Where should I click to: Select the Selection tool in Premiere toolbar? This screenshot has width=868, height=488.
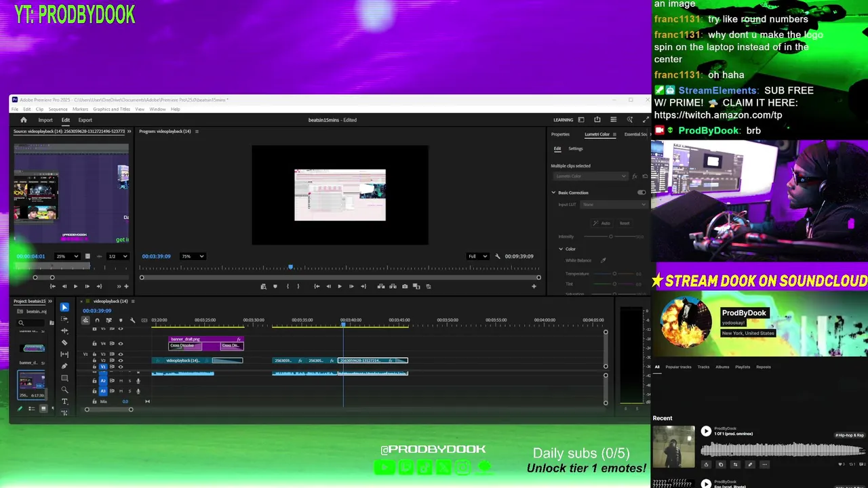pyautogui.click(x=64, y=308)
